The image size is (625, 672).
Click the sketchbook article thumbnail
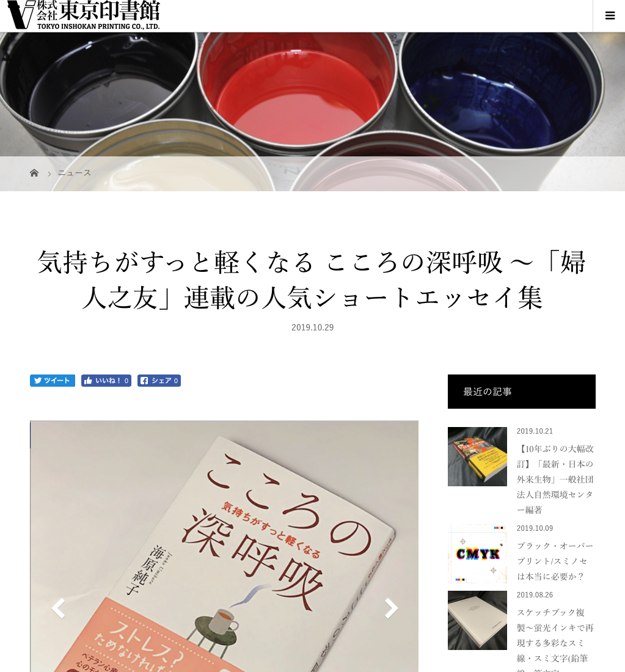(477, 620)
